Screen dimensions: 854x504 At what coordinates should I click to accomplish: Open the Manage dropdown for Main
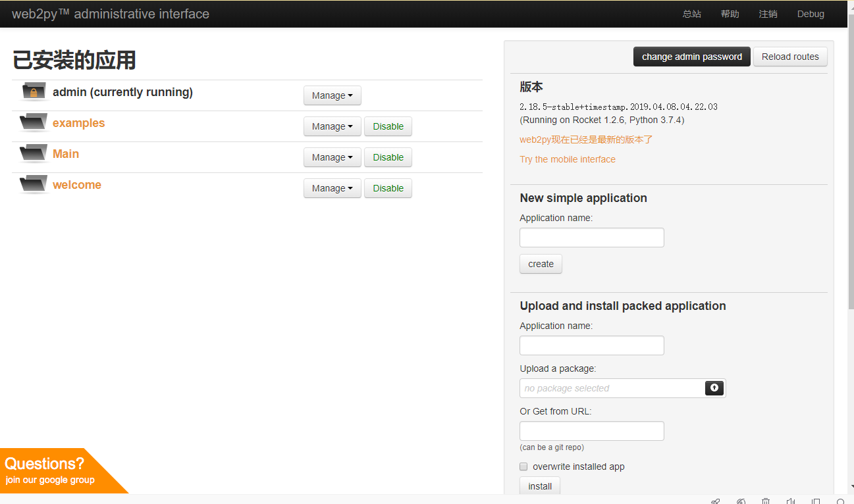click(x=332, y=157)
